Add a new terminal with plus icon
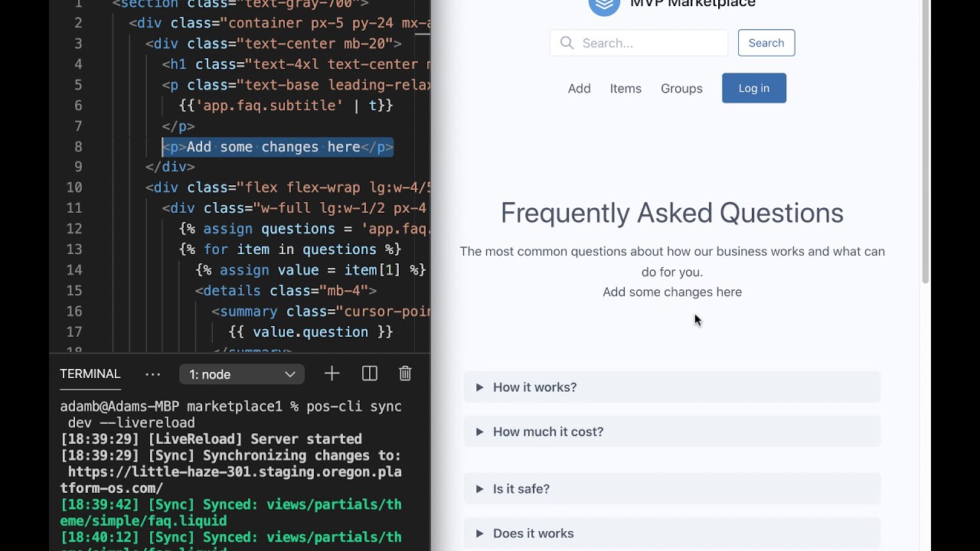 point(332,373)
